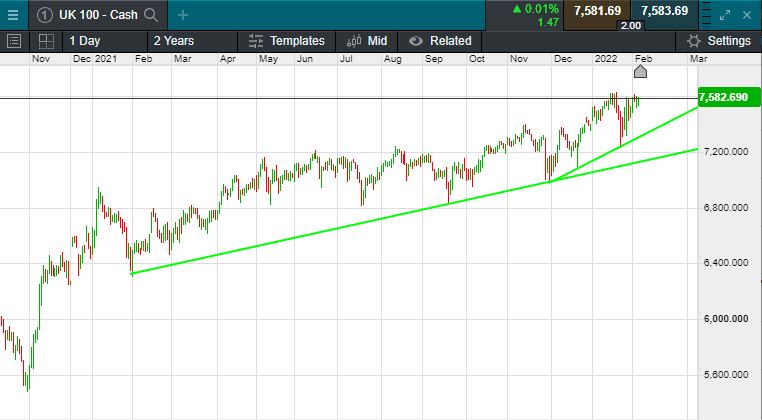The image size is (762, 420).
Task: Open the hamburger main menu
Action: click(x=13, y=14)
